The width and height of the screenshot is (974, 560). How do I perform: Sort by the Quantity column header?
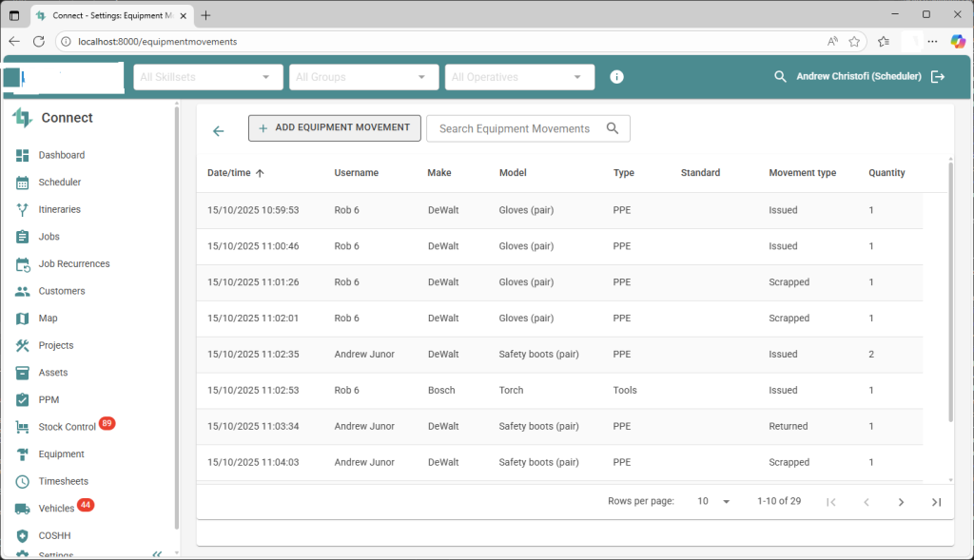[886, 173]
